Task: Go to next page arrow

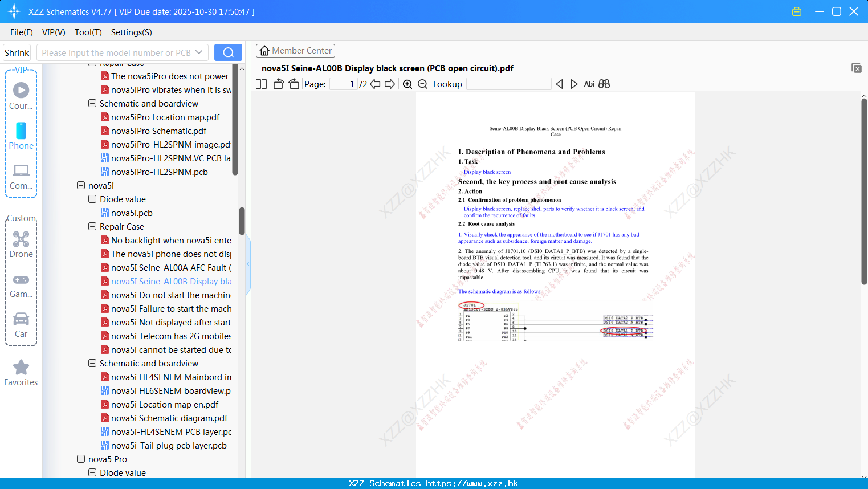Action: point(390,84)
